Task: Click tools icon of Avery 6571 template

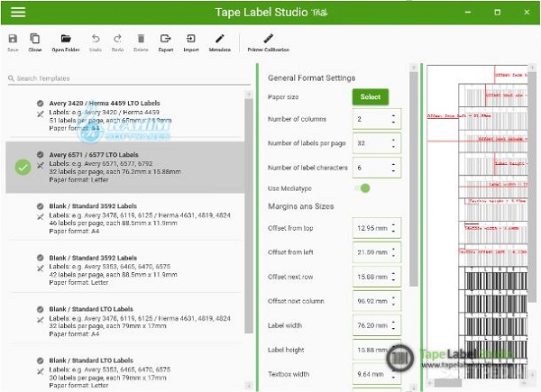Action: [x=41, y=166]
